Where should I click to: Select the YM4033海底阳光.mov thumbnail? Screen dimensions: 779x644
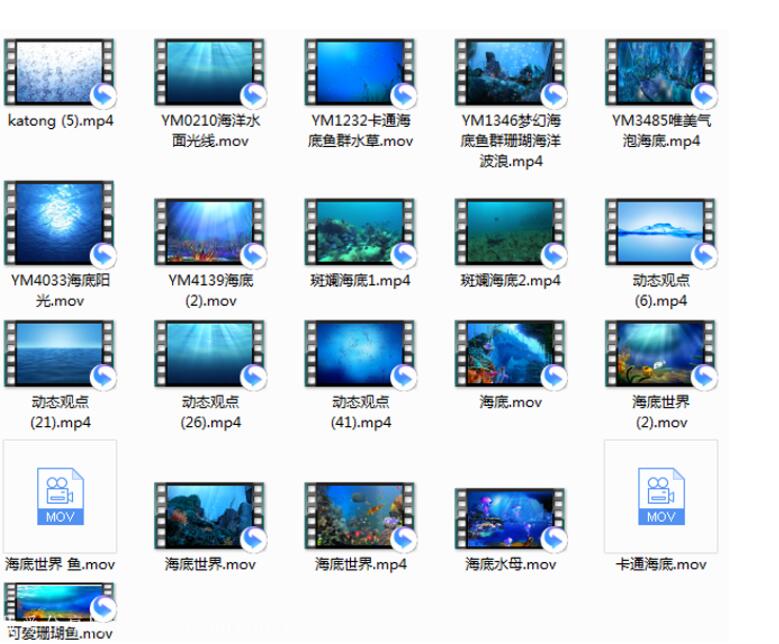[60, 224]
